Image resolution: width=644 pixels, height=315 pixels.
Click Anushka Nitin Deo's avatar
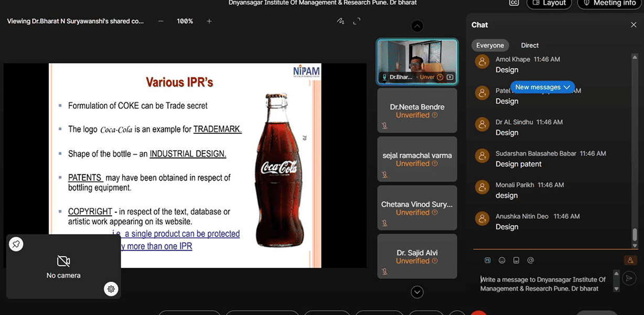[x=482, y=219]
